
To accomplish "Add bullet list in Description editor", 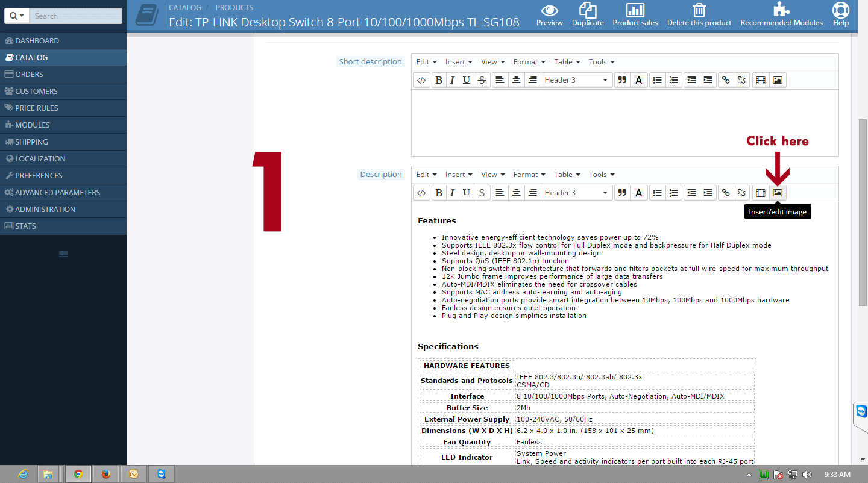I will [658, 193].
